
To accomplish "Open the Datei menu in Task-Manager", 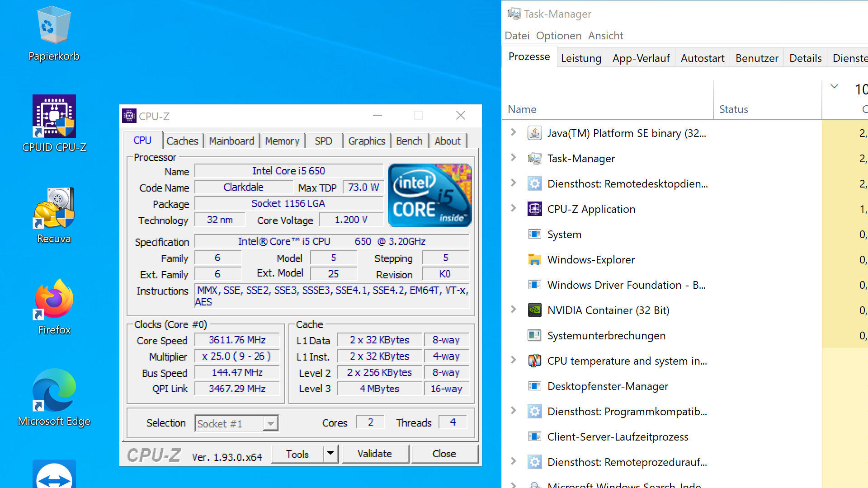I will [517, 36].
